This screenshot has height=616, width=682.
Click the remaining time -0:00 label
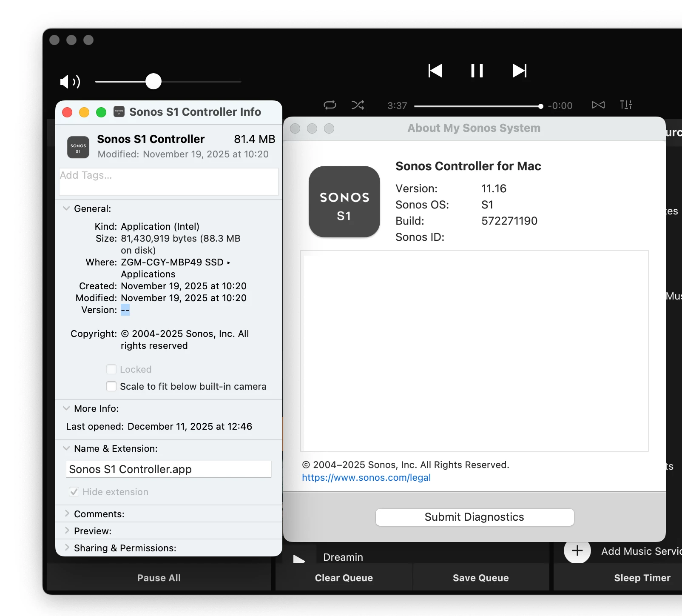560,106
